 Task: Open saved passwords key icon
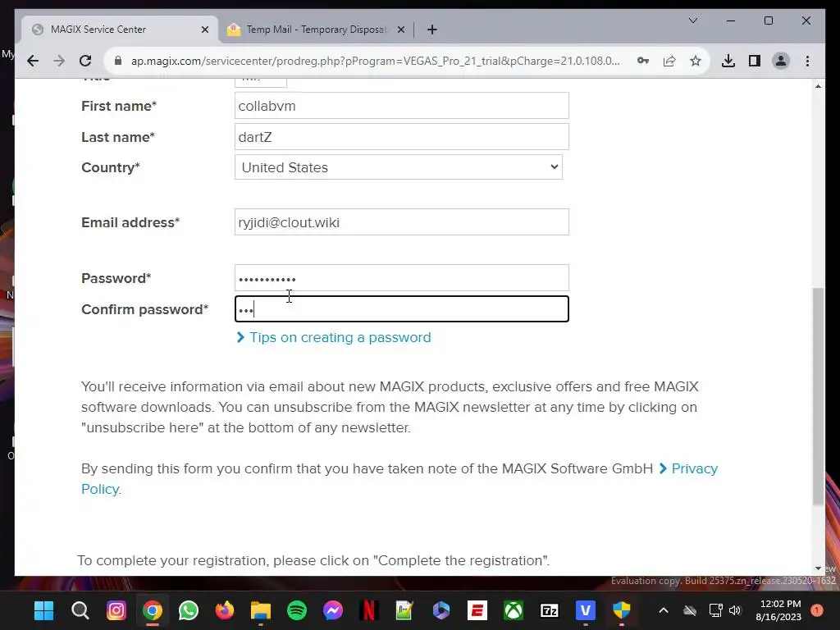point(643,61)
